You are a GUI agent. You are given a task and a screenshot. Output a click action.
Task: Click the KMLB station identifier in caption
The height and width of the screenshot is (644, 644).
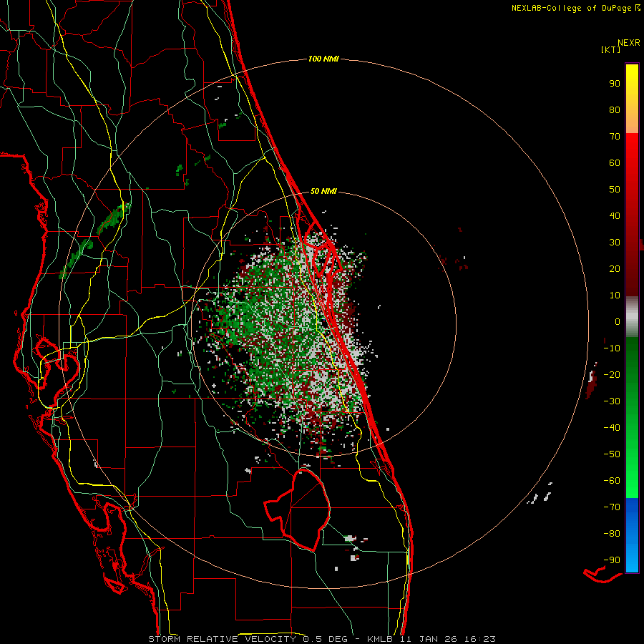coord(380,639)
